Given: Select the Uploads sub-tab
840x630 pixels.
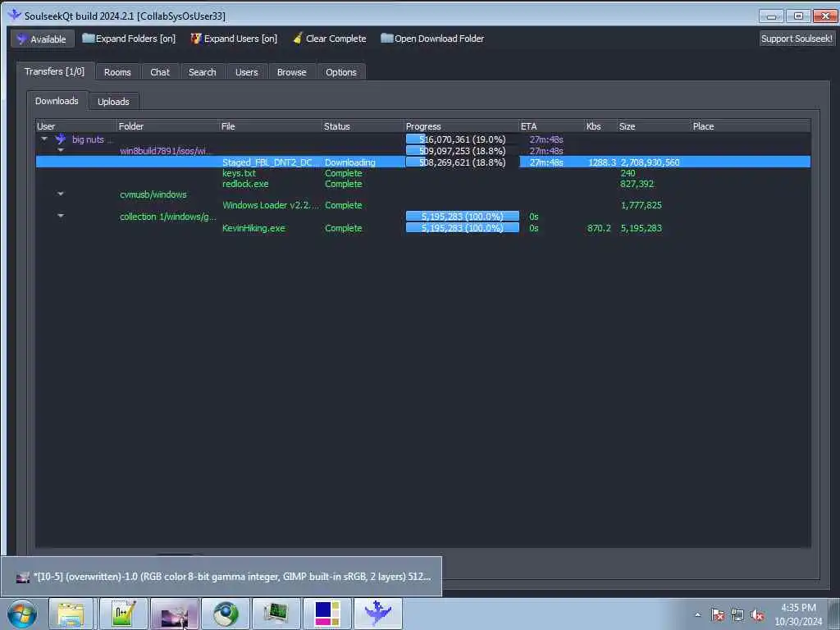Looking at the screenshot, I should click(x=113, y=101).
